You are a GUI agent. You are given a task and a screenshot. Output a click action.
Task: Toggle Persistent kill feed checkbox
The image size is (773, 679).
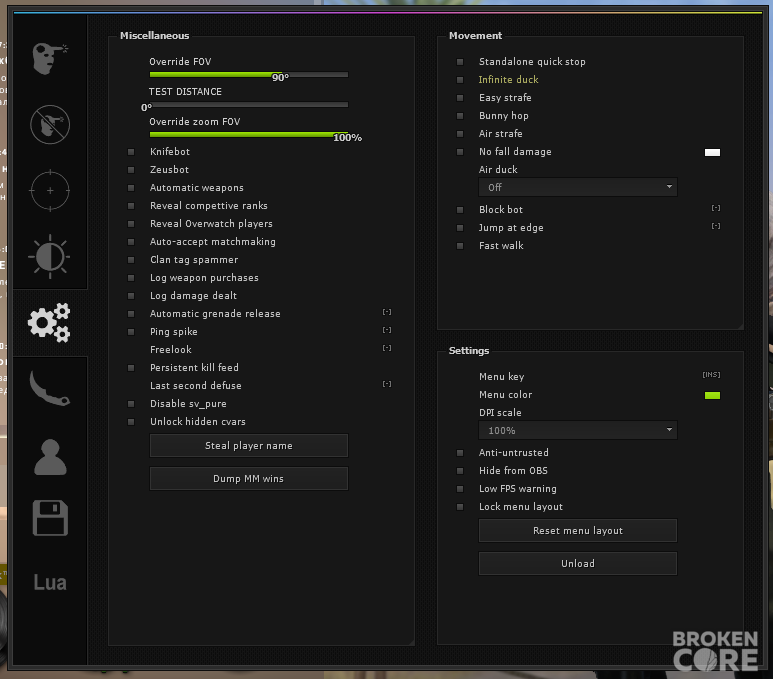click(x=131, y=368)
